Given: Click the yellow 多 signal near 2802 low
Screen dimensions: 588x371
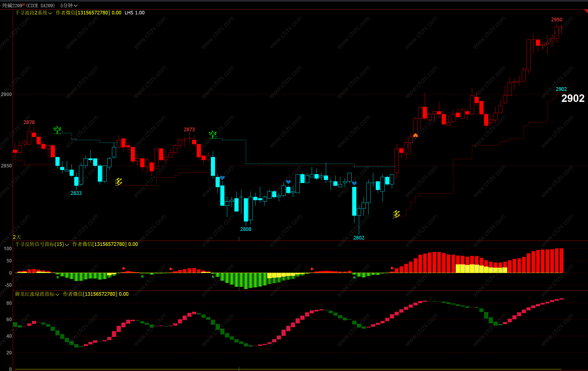Looking at the screenshot, I should coord(396,214).
